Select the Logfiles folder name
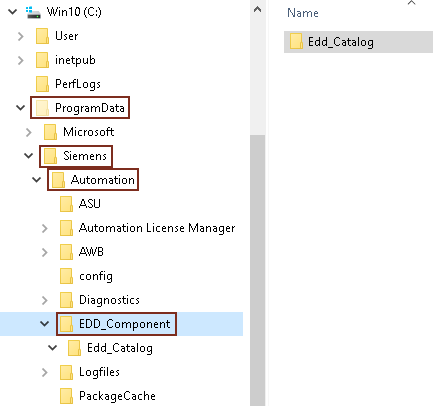 (x=99, y=372)
